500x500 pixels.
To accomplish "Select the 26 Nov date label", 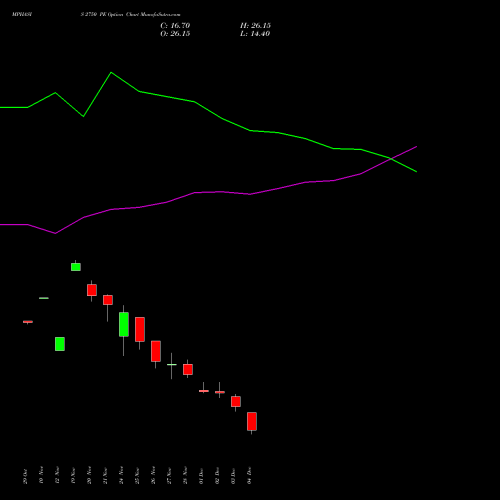I will point(153,475).
